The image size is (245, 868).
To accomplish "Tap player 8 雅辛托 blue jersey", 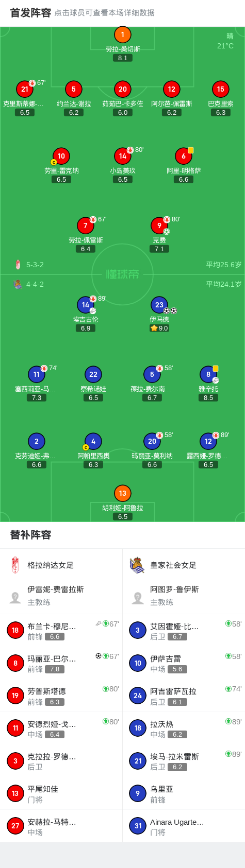I will coord(208,374).
